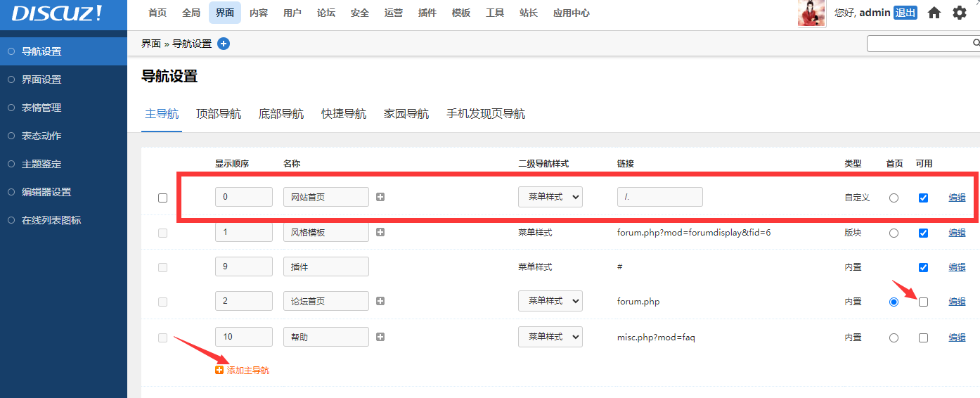Open the 模板 top menu

click(461, 13)
